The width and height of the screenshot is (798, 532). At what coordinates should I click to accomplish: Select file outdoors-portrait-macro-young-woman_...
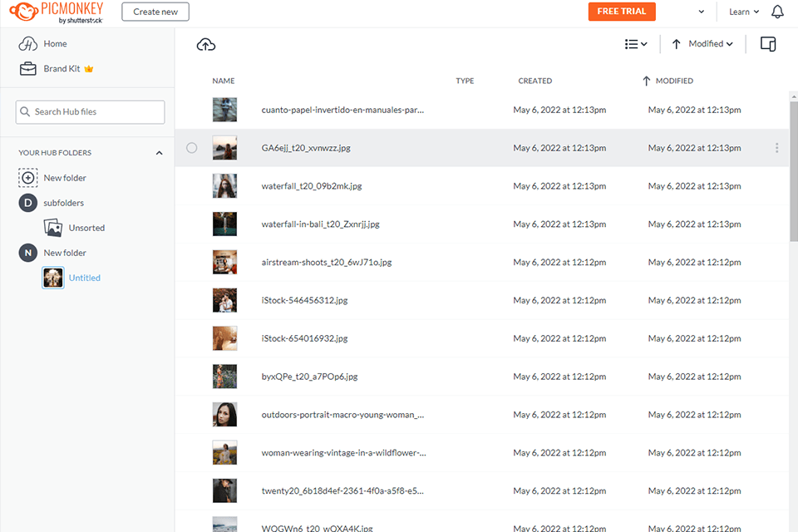click(342, 415)
